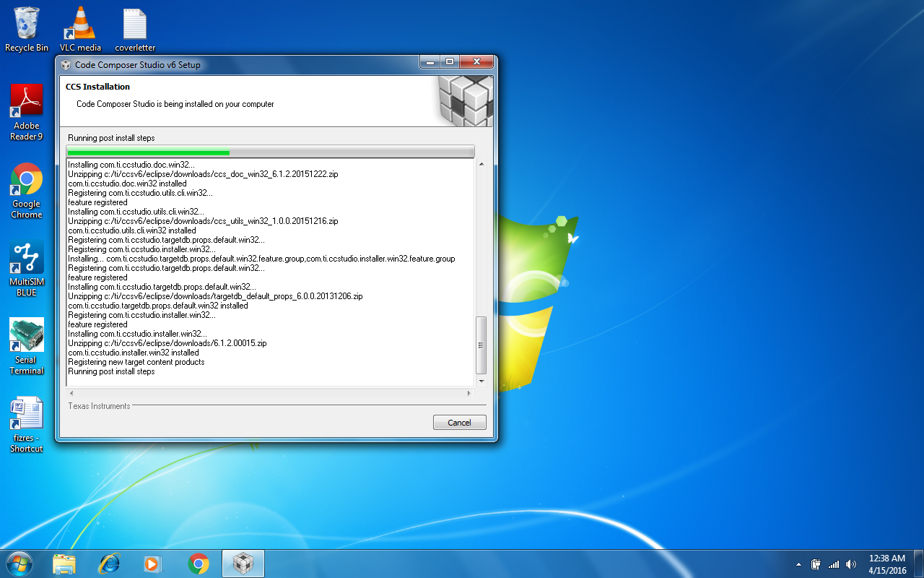Click log line 'com.ti.ccstudio.doc.win32 installed'
Viewport: 924px width, 578px height.
pos(127,184)
